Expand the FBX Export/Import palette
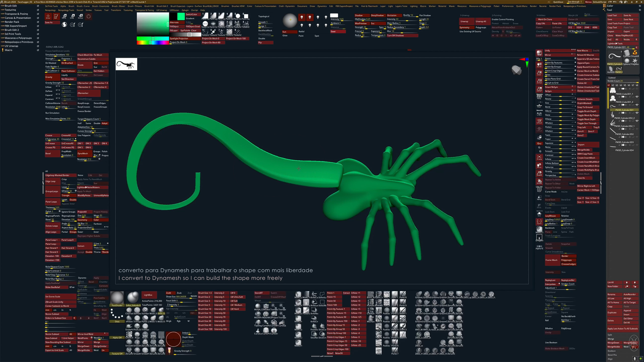Image resolution: width=644 pixels, height=362 pixels. (16, 26)
